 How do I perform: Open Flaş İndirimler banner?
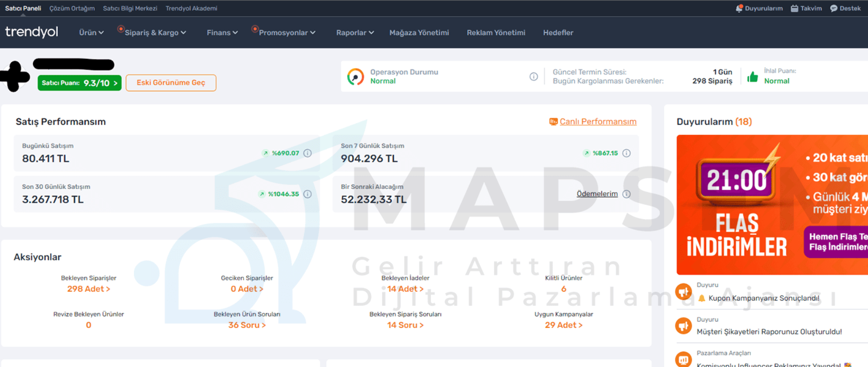(x=772, y=205)
